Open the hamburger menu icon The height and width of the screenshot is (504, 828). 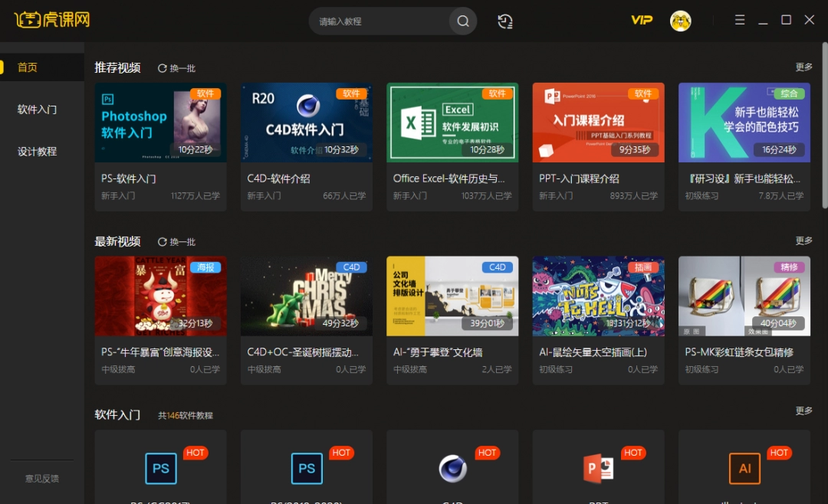pyautogui.click(x=740, y=20)
